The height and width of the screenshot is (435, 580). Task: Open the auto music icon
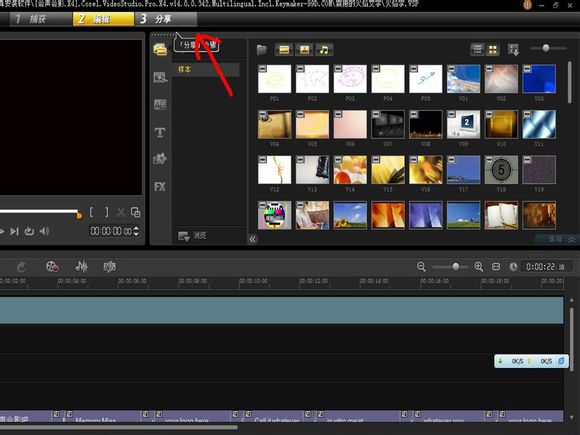pos(109,267)
